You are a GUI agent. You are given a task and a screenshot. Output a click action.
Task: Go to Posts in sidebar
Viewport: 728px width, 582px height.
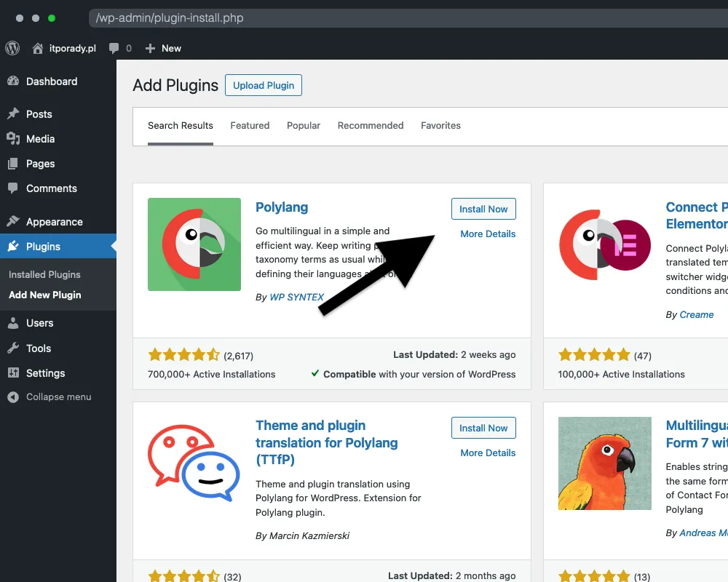(39, 114)
